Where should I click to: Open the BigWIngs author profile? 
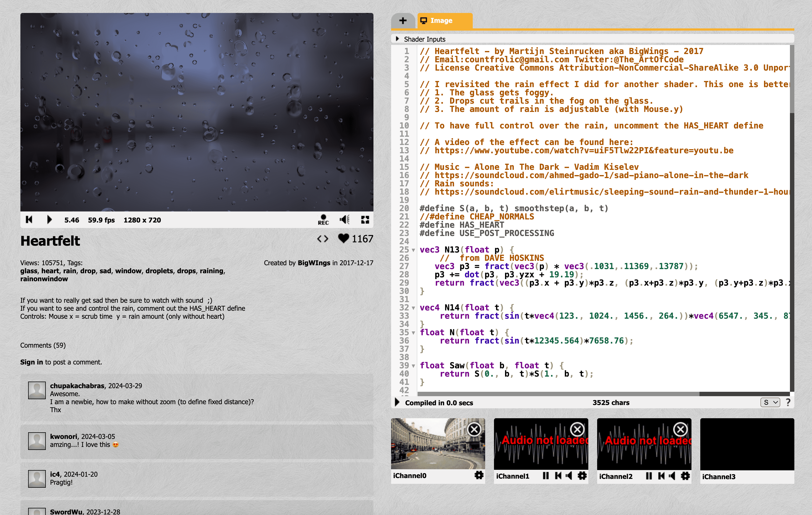pyautogui.click(x=314, y=263)
